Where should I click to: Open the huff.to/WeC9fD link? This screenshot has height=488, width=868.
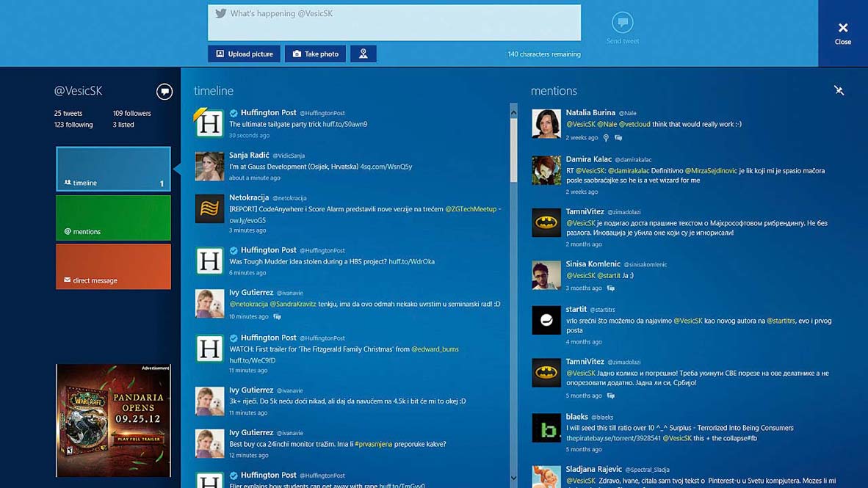[253, 360]
